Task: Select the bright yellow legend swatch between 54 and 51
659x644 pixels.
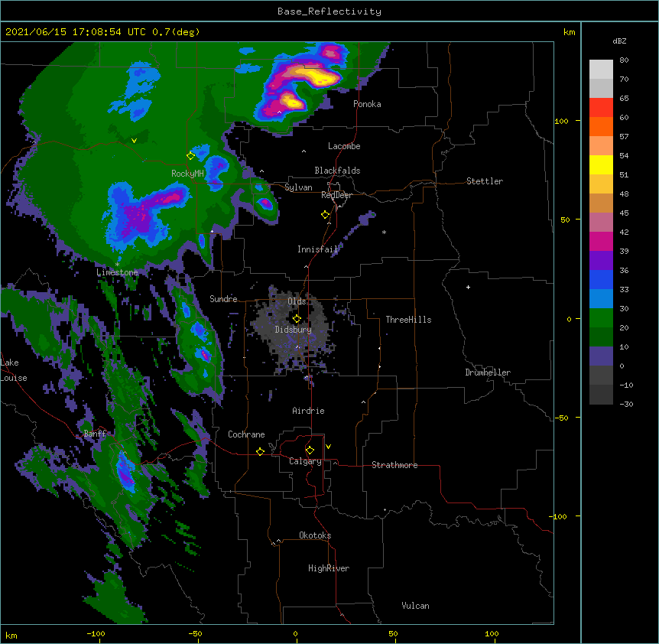Action: (601, 165)
